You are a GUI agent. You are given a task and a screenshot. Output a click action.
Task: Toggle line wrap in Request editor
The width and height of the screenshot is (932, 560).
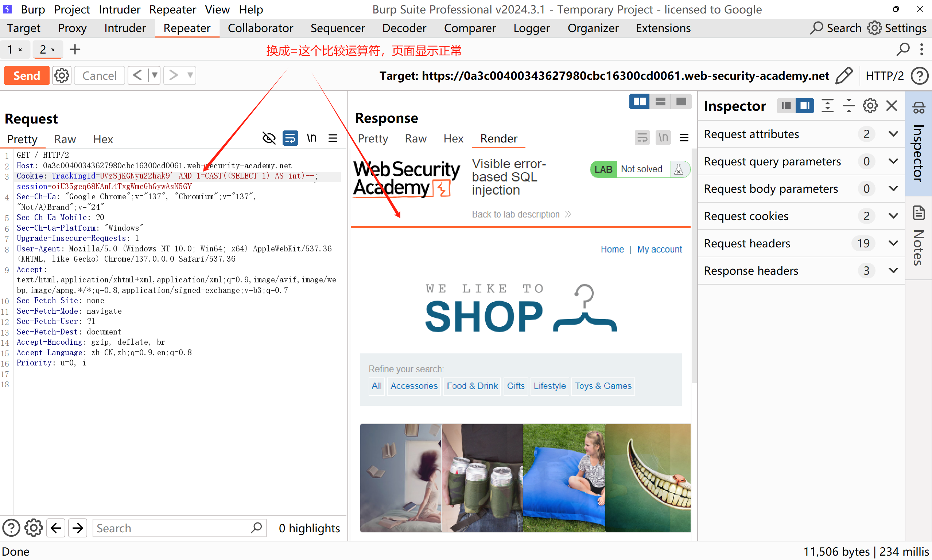290,138
